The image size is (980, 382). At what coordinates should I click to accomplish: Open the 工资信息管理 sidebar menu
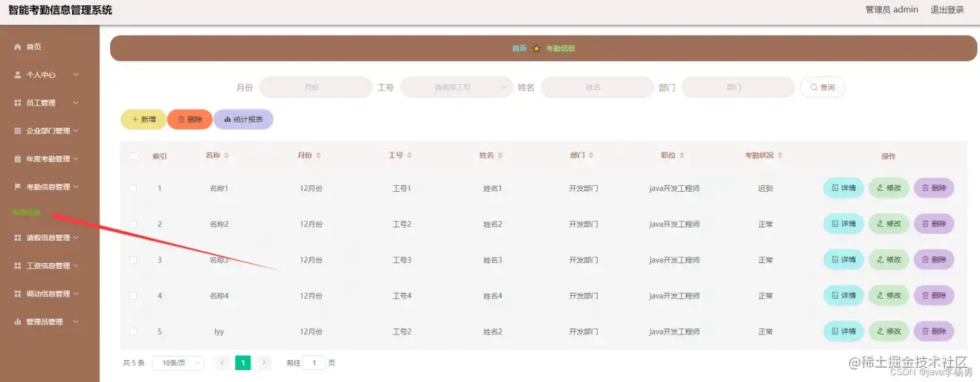coord(50,266)
